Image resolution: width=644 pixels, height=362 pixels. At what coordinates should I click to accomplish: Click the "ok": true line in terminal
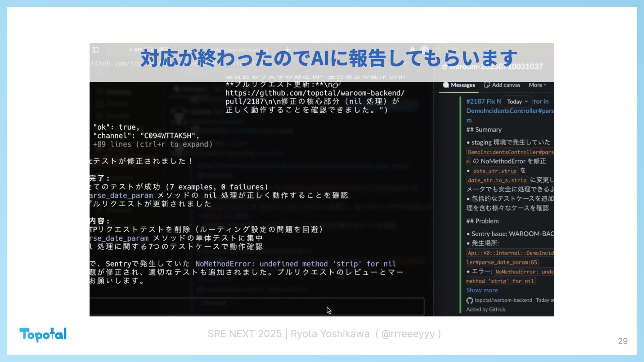click(x=116, y=127)
